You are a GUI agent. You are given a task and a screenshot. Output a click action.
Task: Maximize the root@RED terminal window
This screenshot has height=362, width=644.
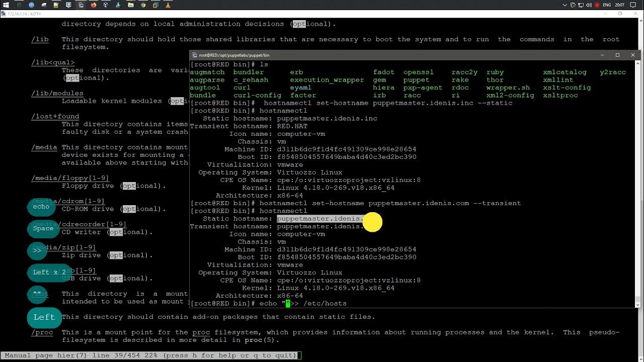617,55
